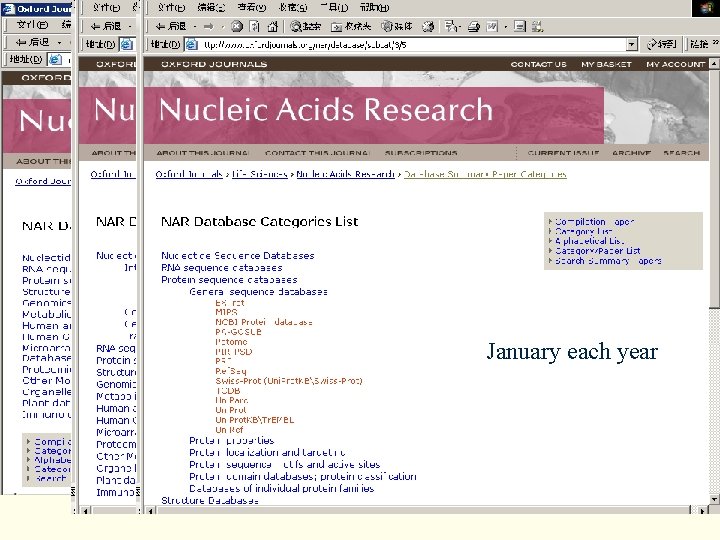Refresh the page with the Refresh icon
Screen dimensions: 720x540
[x=254, y=27]
